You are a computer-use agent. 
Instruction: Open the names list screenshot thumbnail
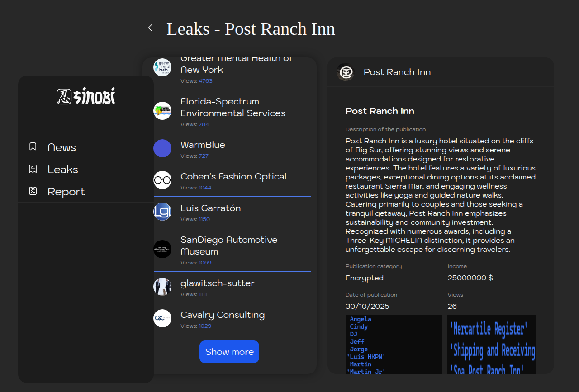point(394,345)
